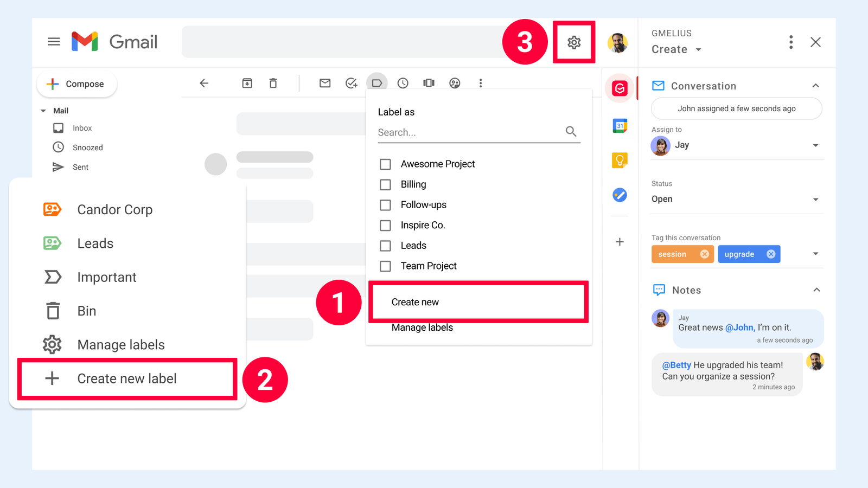Open Google Keep lightbulb icon
The height and width of the screenshot is (488, 868).
pyautogui.click(x=620, y=160)
